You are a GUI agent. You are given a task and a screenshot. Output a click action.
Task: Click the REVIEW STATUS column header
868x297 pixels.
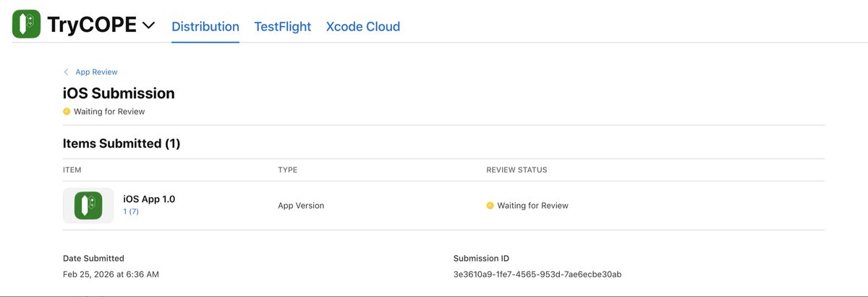click(516, 170)
